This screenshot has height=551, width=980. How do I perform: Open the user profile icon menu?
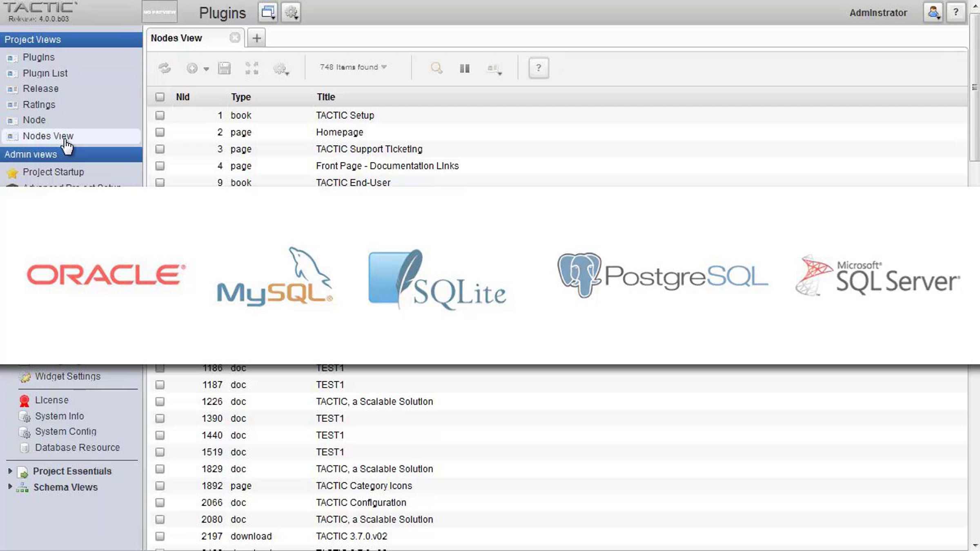pos(933,12)
